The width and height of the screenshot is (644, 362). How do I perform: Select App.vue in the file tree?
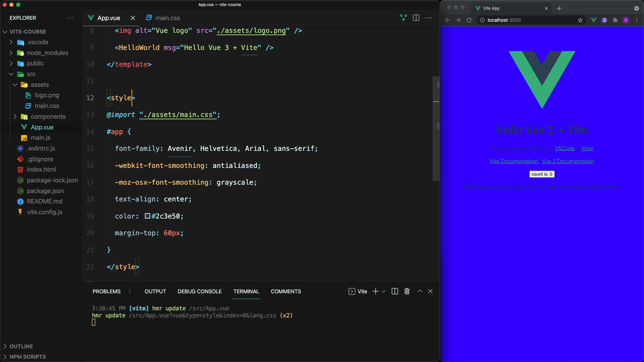tap(42, 127)
